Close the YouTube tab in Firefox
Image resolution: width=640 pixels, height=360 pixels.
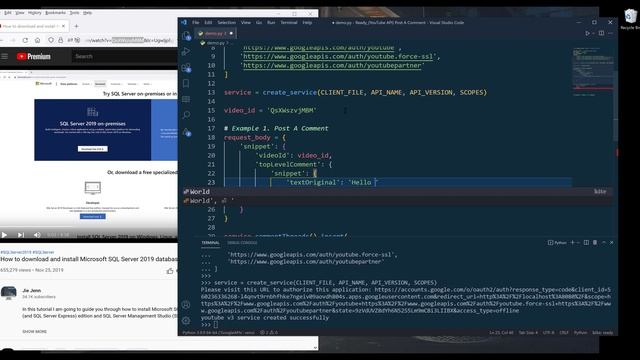click(x=63, y=26)
